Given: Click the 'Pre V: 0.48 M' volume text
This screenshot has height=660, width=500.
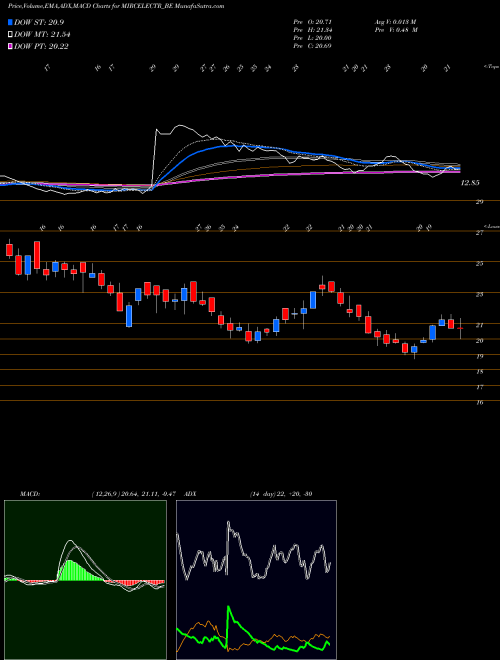Looking at the screenshot, I should 395,29.
